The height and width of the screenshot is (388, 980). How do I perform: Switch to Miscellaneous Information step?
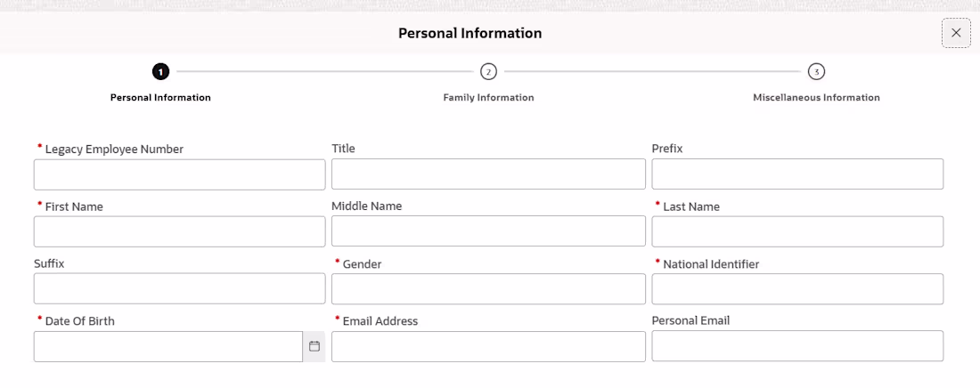(816, 98)
